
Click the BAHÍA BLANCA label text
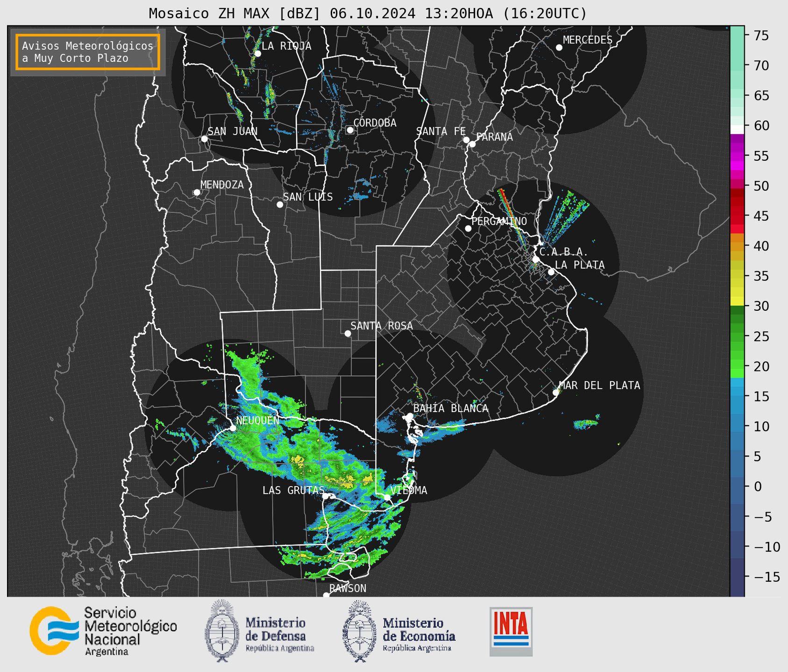click(x=451, y=408)
